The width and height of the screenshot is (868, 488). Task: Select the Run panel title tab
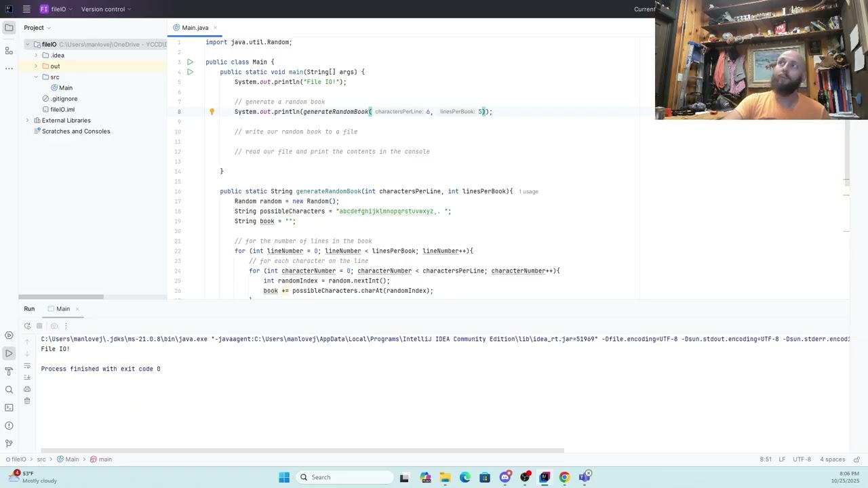tap(29, 309)
